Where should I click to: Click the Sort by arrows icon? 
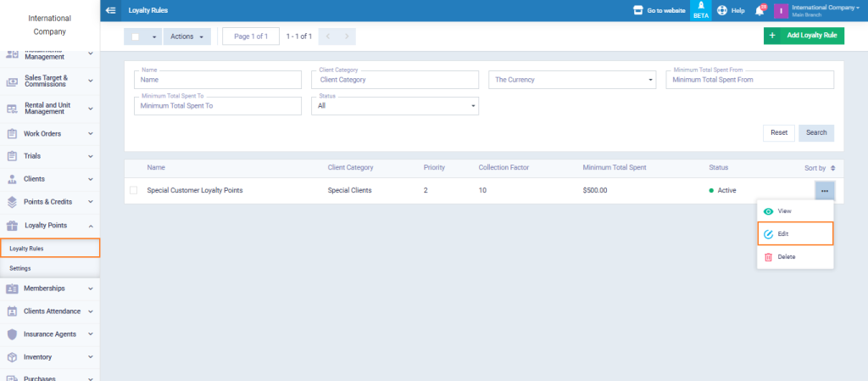[832, 168]
